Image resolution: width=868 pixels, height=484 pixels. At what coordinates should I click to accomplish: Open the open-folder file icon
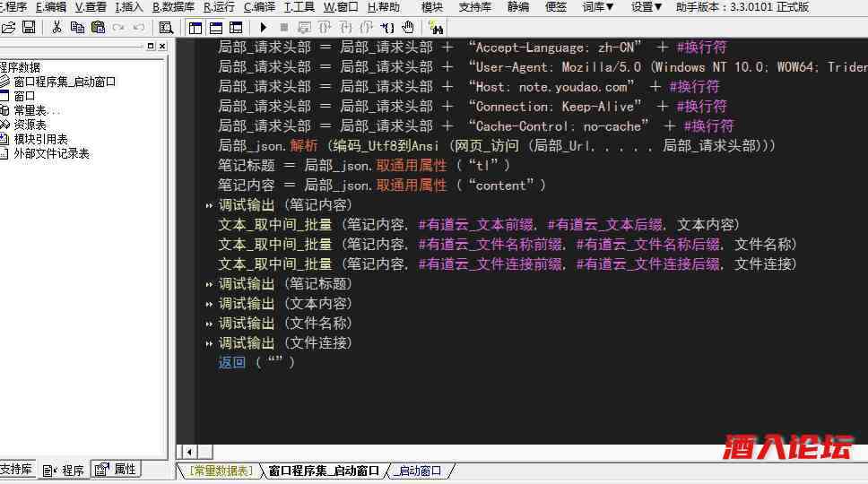[x=9, y=28]
